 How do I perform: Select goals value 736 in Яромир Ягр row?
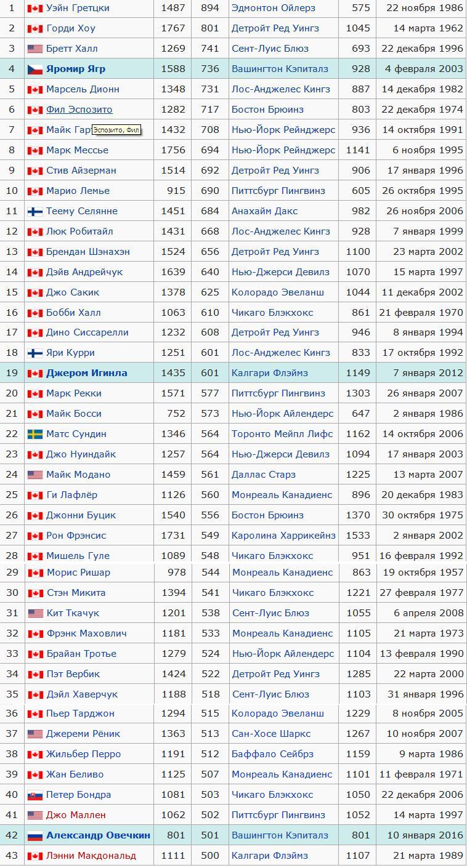click(x=210, y=69)
